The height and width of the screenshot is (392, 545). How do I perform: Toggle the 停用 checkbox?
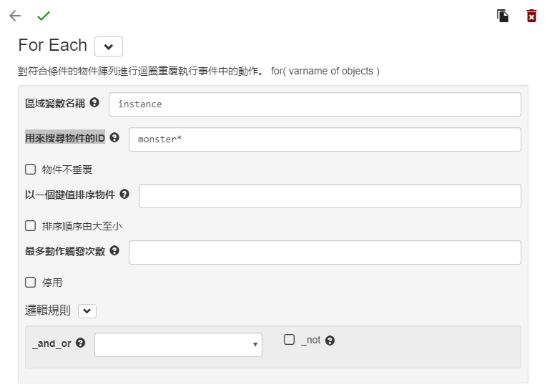coord(31,282)
